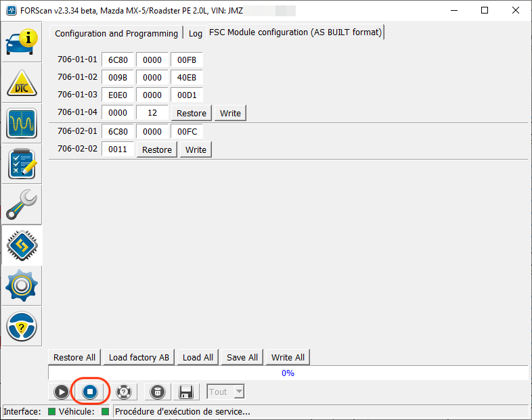Edit the 009B field in row 706-01-02
532x420 pixels.
118,78
